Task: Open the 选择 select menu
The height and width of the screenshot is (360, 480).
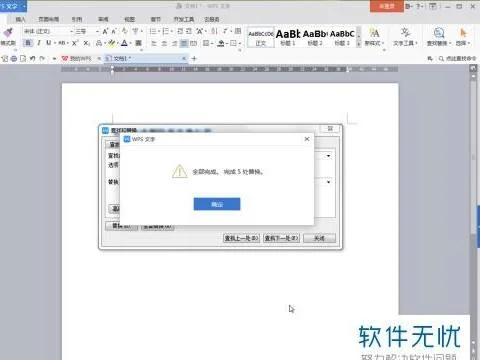Action: point(463,37)
